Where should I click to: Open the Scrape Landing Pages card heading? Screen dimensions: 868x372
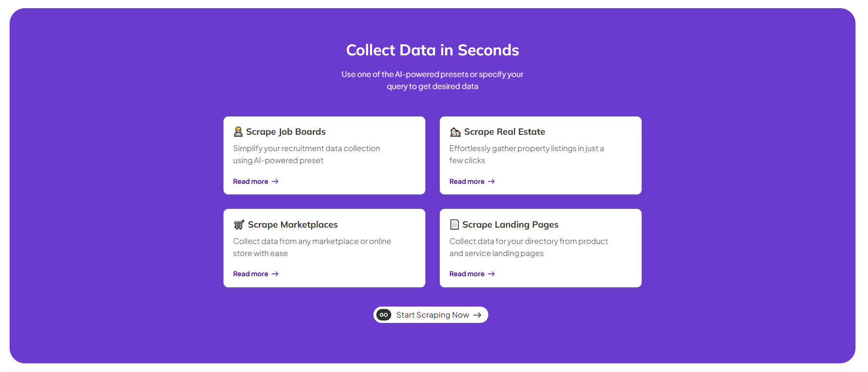pos(510,225)
